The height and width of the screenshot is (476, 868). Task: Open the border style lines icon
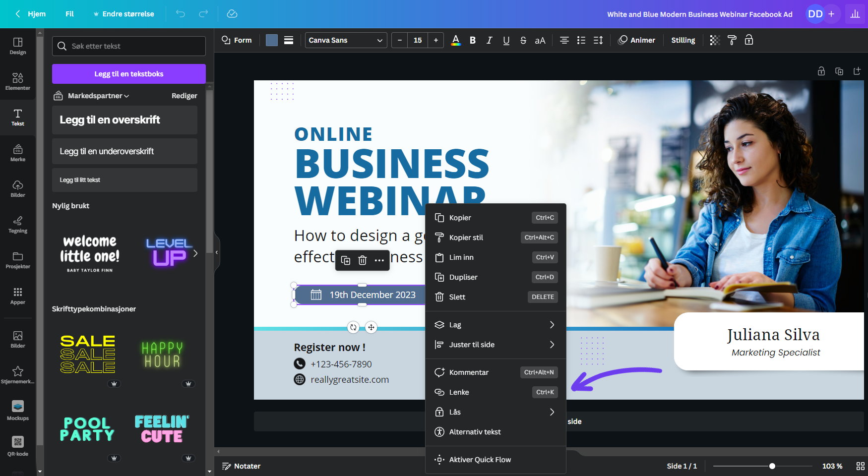click(x=289, y=40)
